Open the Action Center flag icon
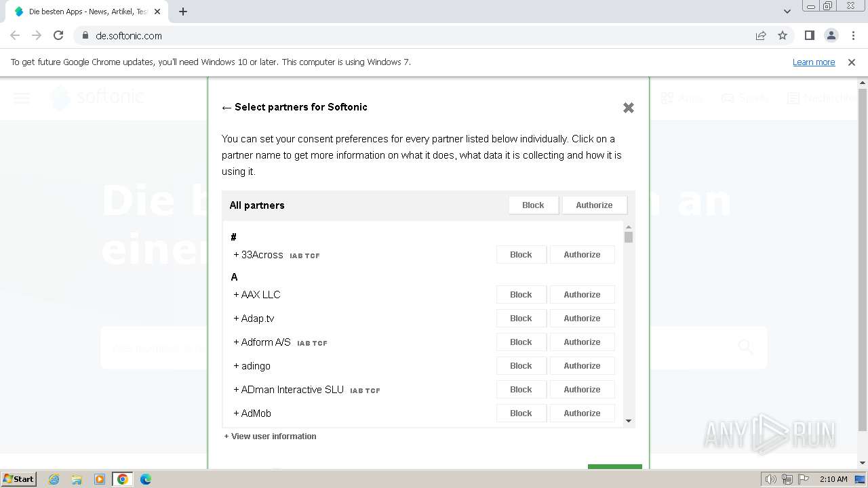Screen dimensions: 868x488 pos(804,479)
